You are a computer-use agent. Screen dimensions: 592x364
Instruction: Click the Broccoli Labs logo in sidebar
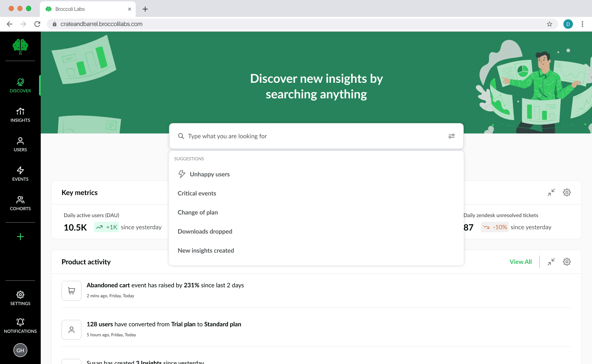[20, 46]
